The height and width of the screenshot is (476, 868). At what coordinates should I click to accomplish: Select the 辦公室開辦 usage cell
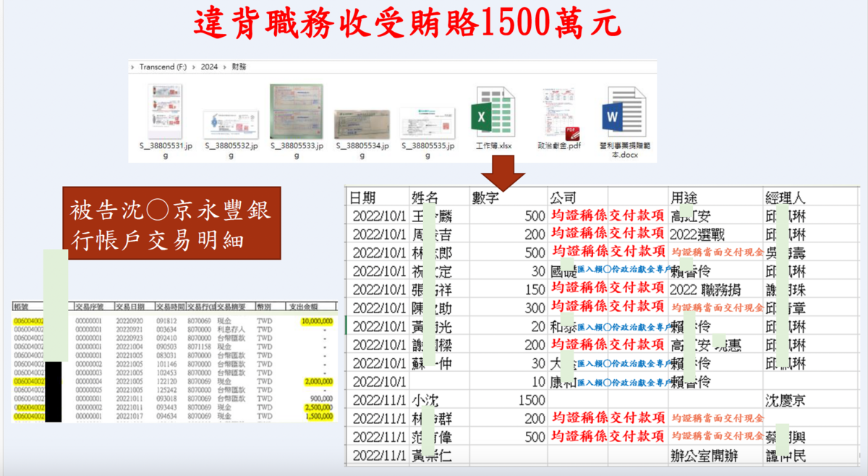tap(705, 455)
